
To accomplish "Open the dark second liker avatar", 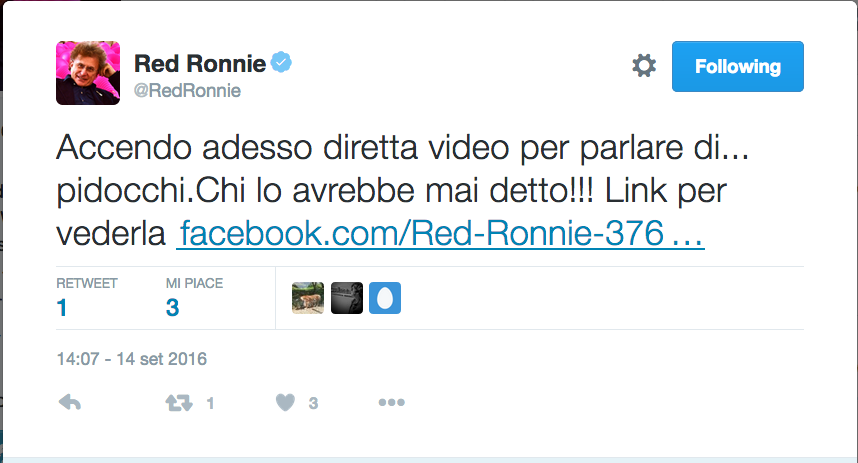I will (x=346, y=298).
